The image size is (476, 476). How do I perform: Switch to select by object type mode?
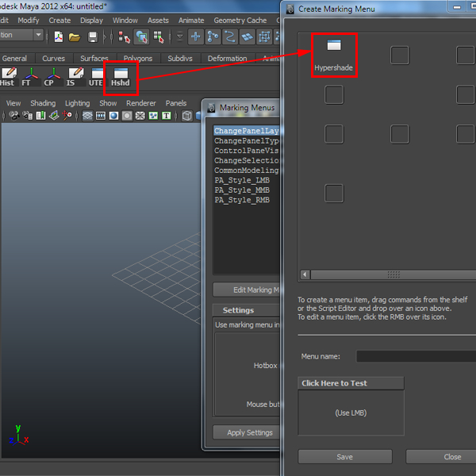[141, 36]
